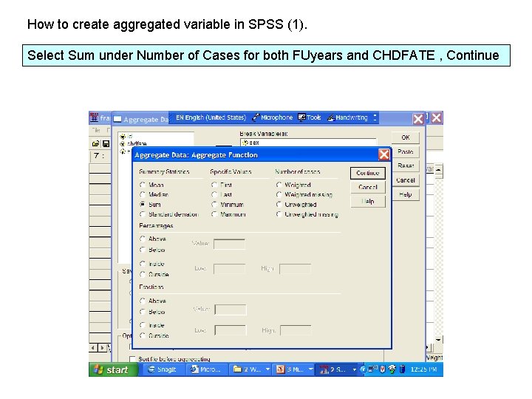
Task: Select Percentages Outside radio button
Action: pyautogui.click(x=143, y=274)
